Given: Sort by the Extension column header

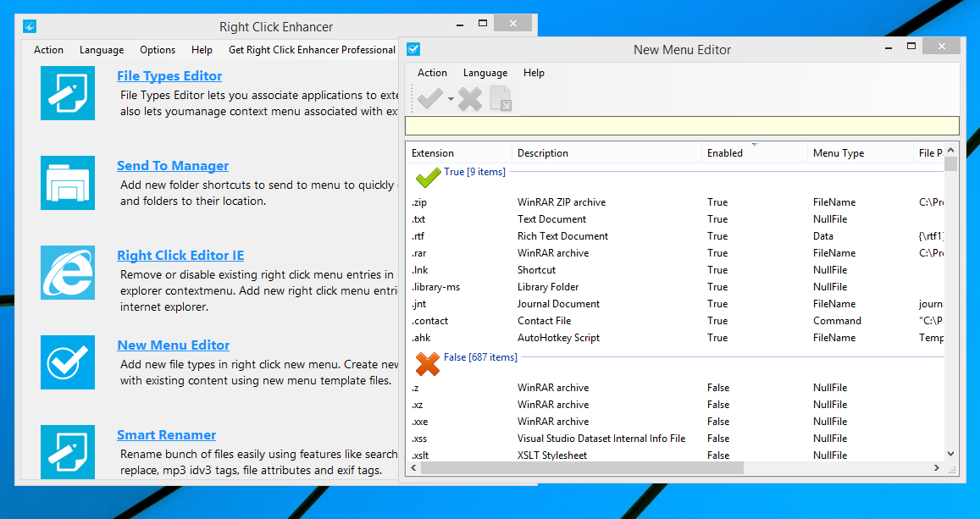Looking at the screenshot, I should click(x=459, y=153).
